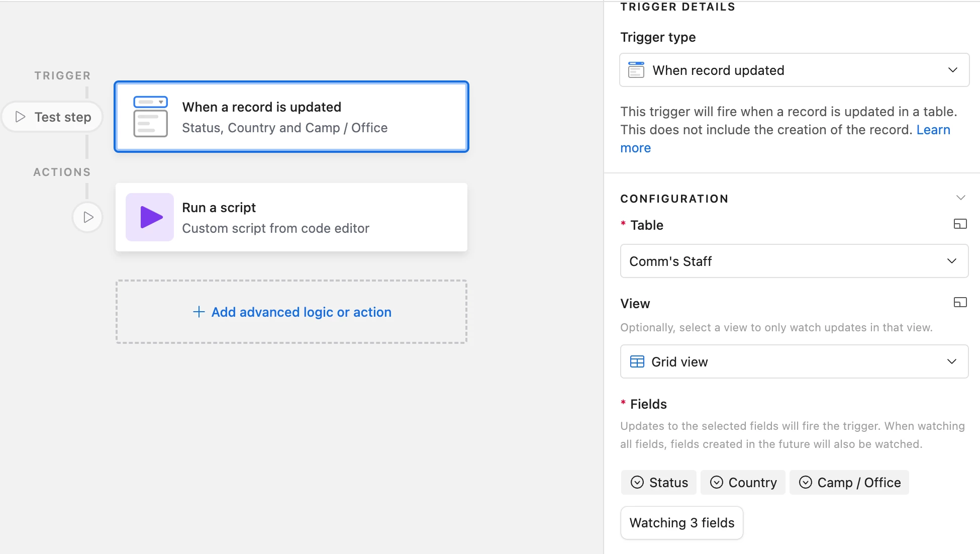Select the When a record is updated step

pyautogui.click(x=291, y=117)
